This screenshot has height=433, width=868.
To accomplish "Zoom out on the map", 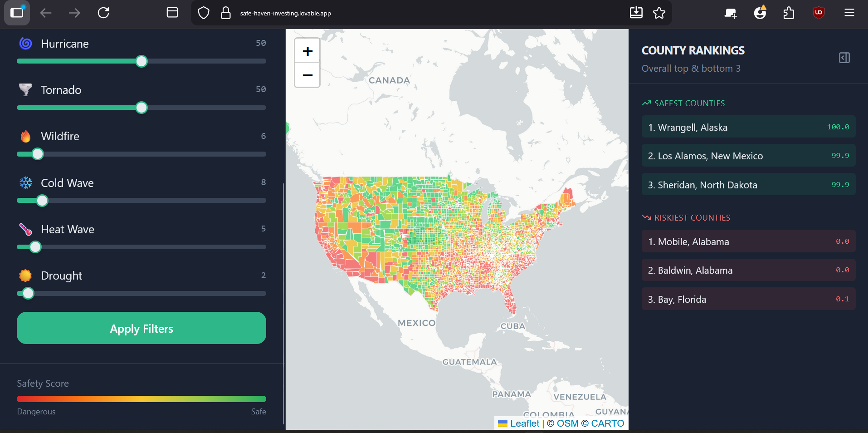I will [307, 75].
